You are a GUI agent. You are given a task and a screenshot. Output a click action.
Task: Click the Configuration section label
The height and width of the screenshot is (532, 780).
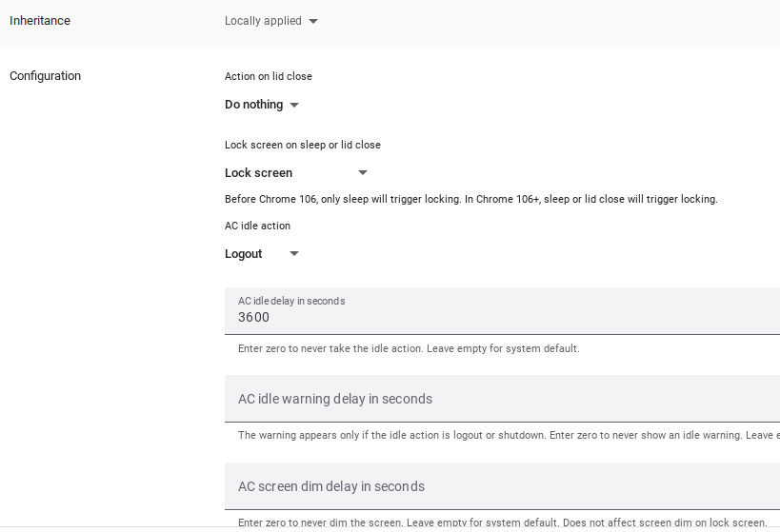point(45,76)
